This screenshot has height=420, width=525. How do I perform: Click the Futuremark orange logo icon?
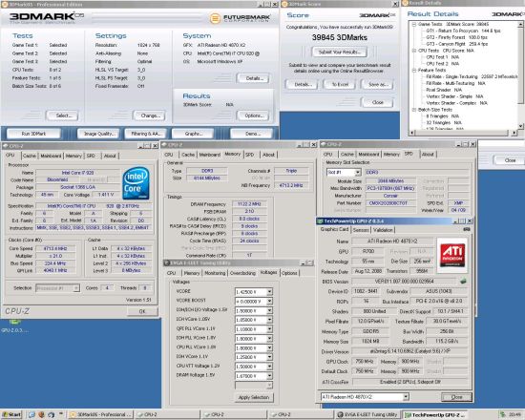pyautogui.click(x=215, y=18)
